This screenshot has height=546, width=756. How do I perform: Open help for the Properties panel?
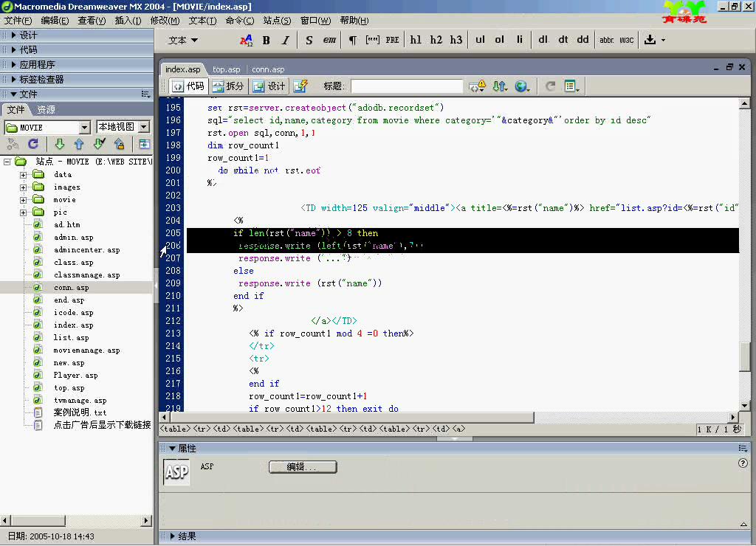[743, 463]
